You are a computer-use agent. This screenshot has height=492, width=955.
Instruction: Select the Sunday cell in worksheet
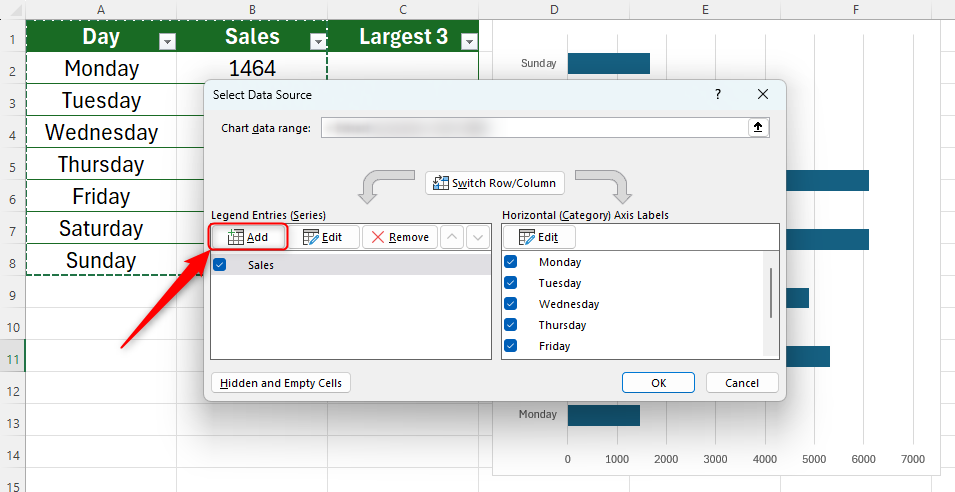tap(101, 260)
